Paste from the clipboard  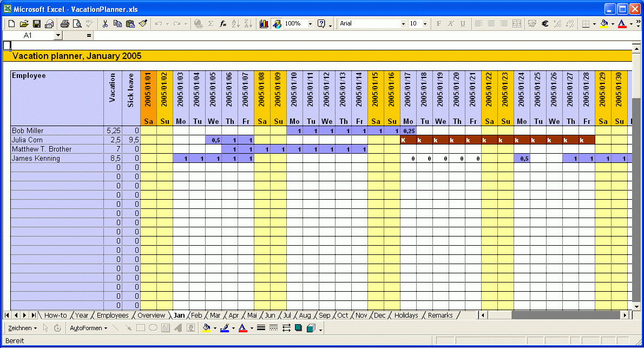pyautogui.click(x=130, y=24)
